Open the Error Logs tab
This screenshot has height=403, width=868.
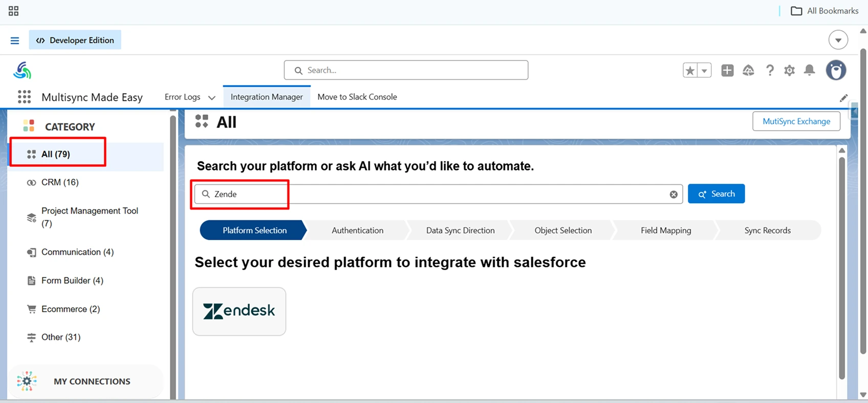coord(182,97)
